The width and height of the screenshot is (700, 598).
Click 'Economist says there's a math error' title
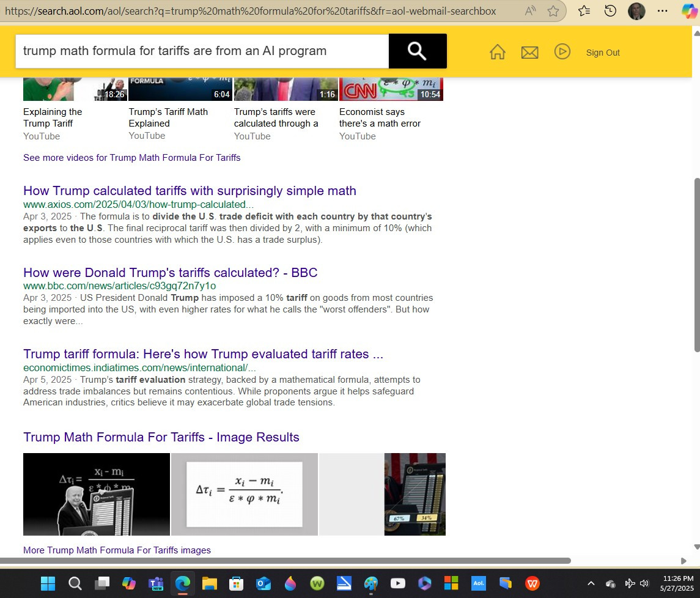click(380, 117)
